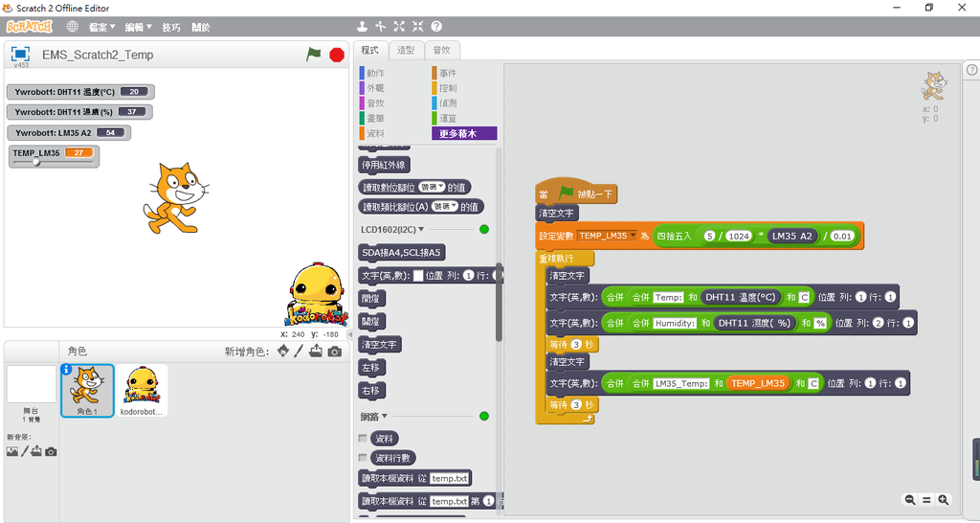980x523 pixels.
Task: Select the kodorobot sprite thumbnail
Action: click(143, 390)
